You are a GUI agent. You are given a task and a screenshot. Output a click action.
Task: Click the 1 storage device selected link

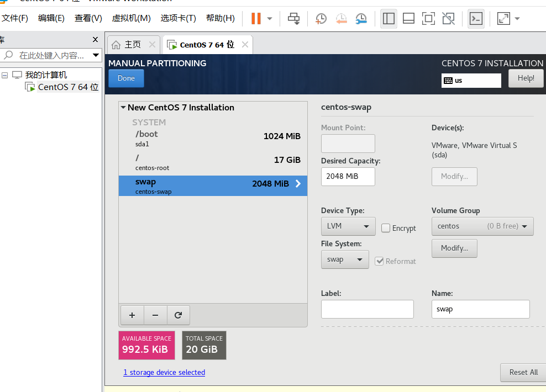tap(164, 372)
